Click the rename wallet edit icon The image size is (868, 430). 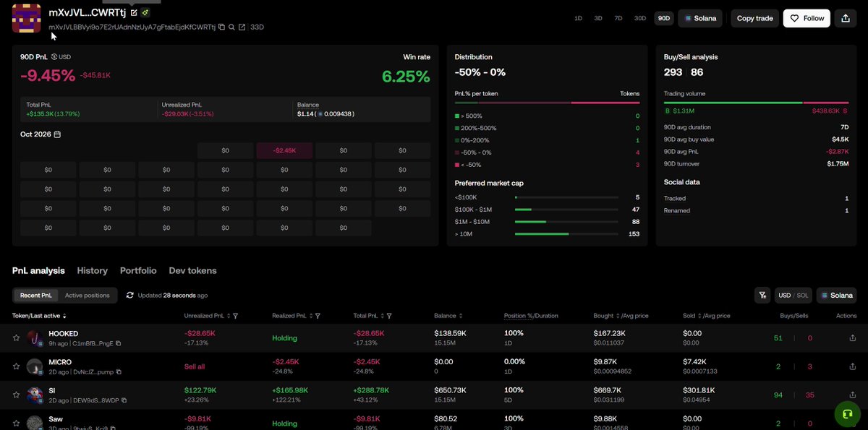tap(134, 12)
